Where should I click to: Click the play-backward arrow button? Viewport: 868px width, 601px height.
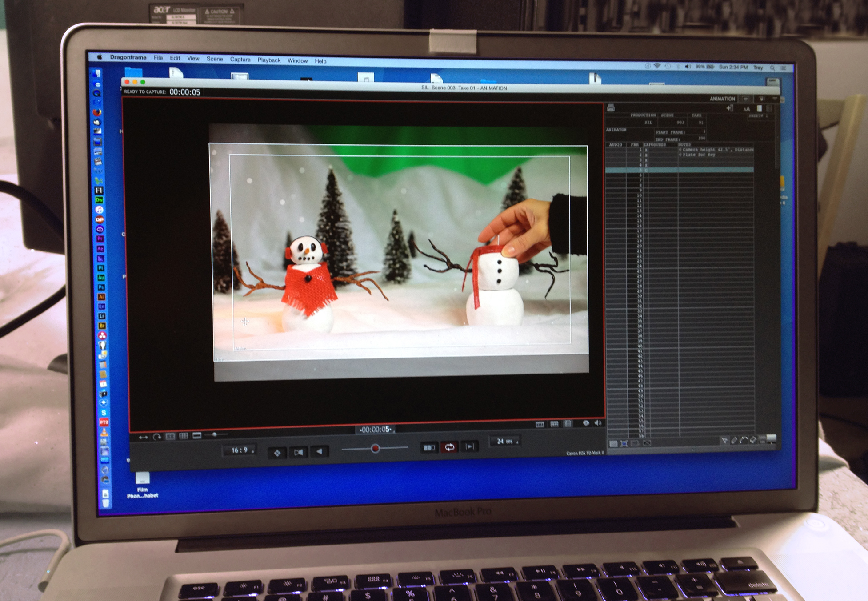[319, 451]
